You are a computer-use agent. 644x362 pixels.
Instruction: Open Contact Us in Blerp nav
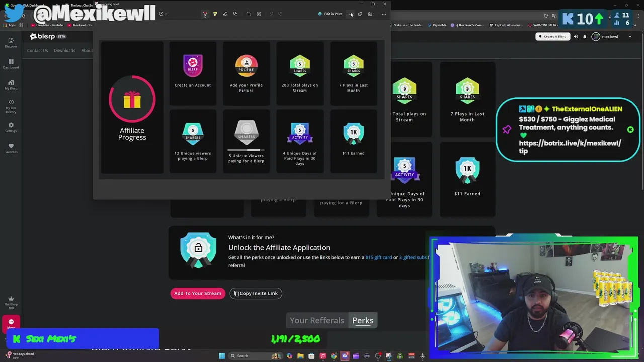click(37, 50)
